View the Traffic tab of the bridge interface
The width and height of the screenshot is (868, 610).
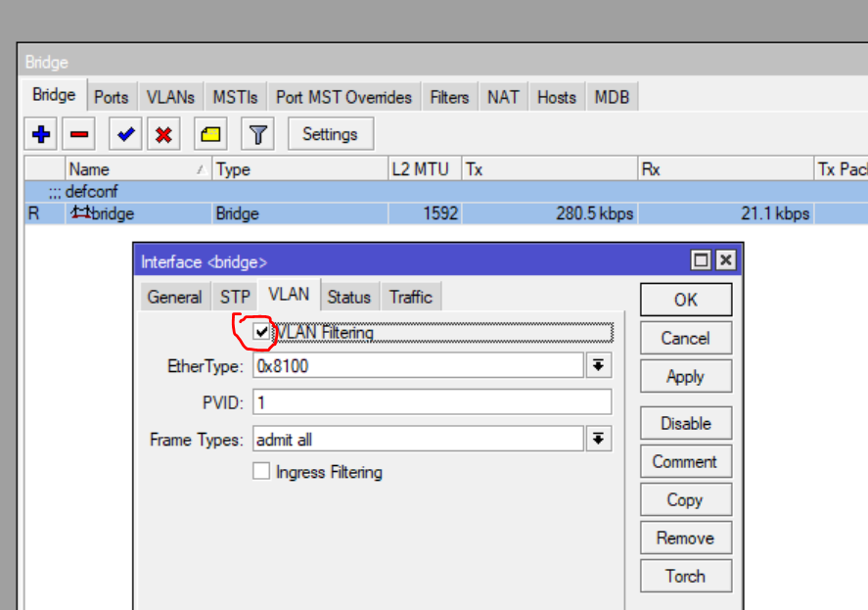click(410, 296)
